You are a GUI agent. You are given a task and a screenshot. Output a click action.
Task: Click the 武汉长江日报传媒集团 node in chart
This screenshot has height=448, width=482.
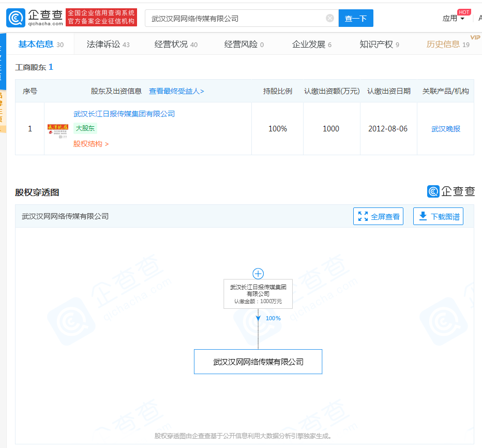(x=258, y=294)
